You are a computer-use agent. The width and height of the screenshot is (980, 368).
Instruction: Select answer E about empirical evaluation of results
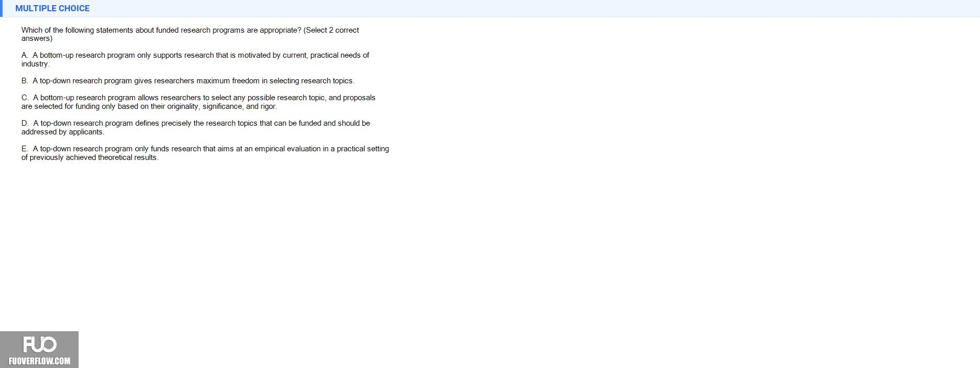pos(205,153)
